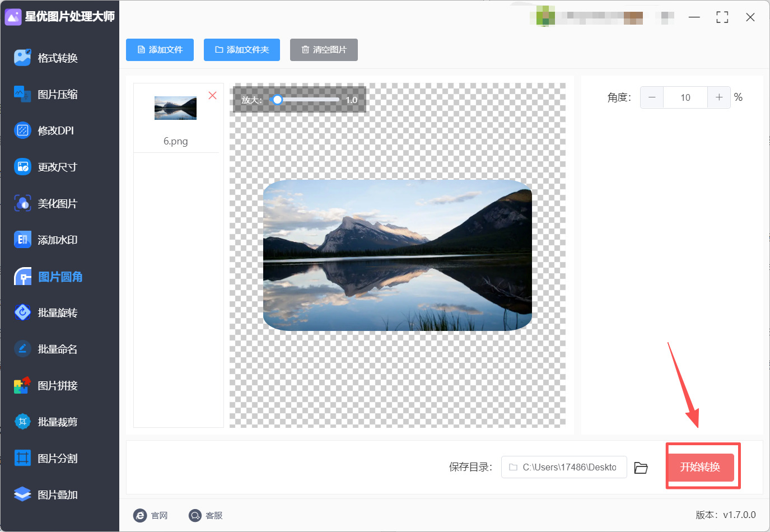
Task: Select the 图片分割 label
Action: tap(58, 458)
